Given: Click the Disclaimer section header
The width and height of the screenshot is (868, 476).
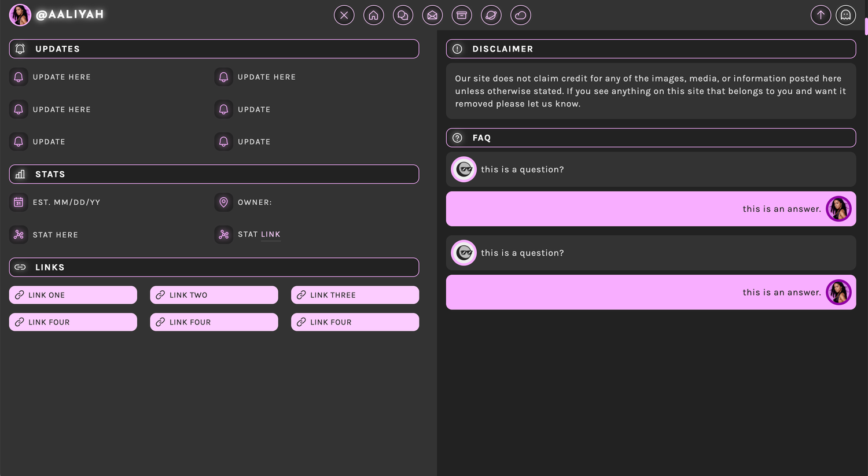Looking at the screenshot, I should tap(650, 49).
